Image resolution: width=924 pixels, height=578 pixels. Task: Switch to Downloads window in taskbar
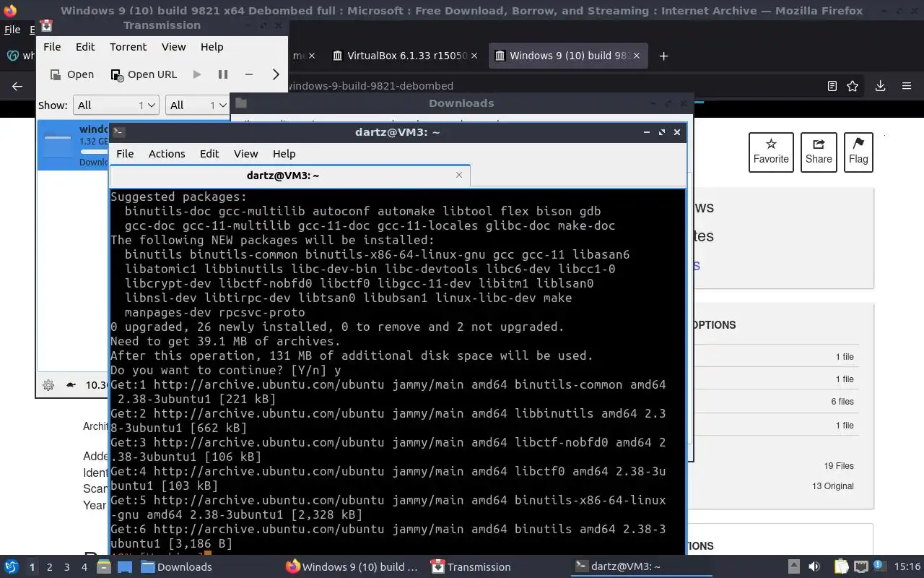(x=177, y=566)
